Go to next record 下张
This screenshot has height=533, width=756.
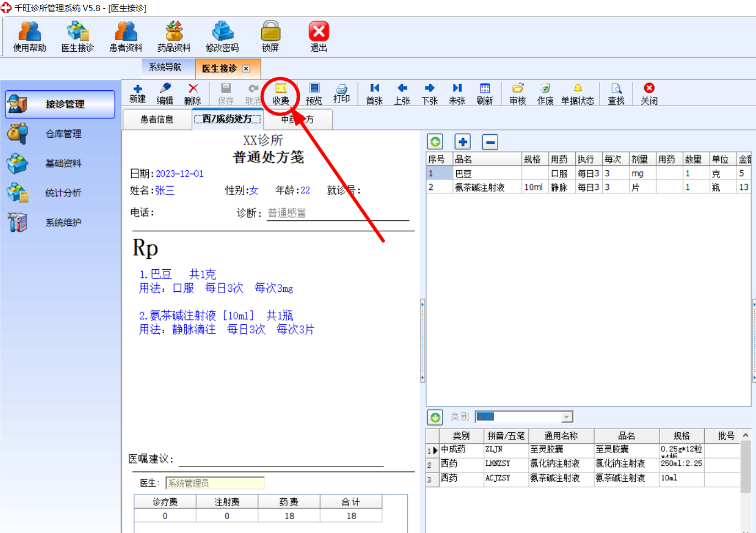(x=430, y=94)
